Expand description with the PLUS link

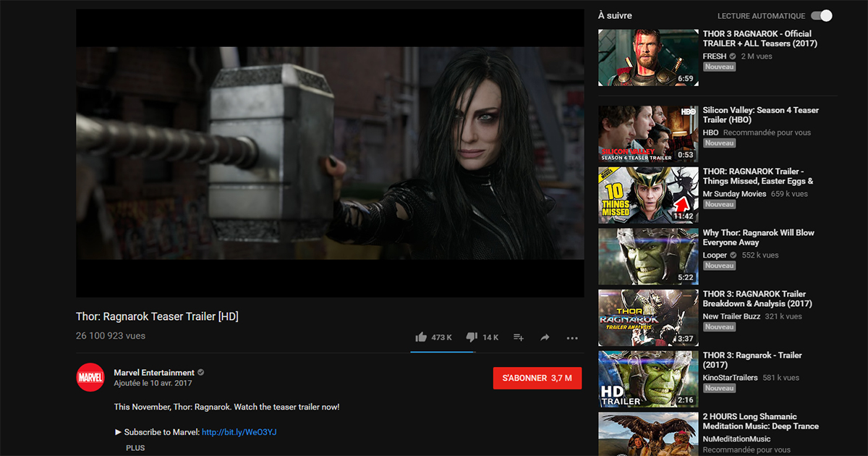[135, 448]
